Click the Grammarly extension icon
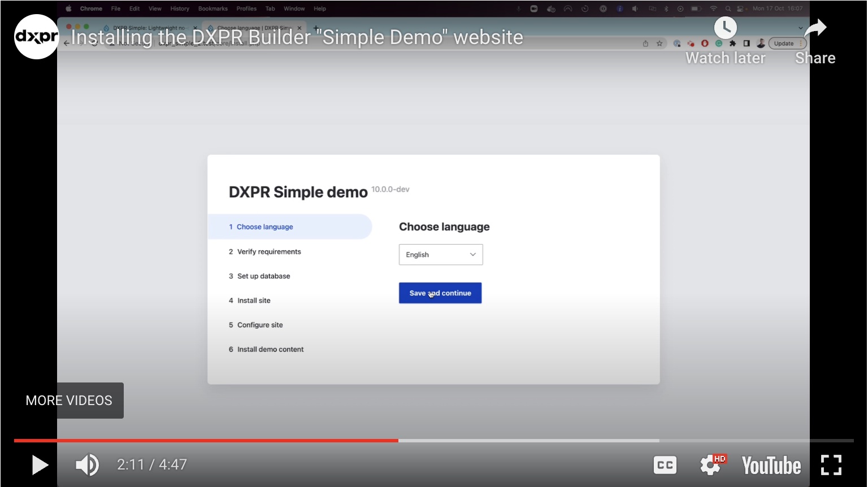 coord(718,43)
